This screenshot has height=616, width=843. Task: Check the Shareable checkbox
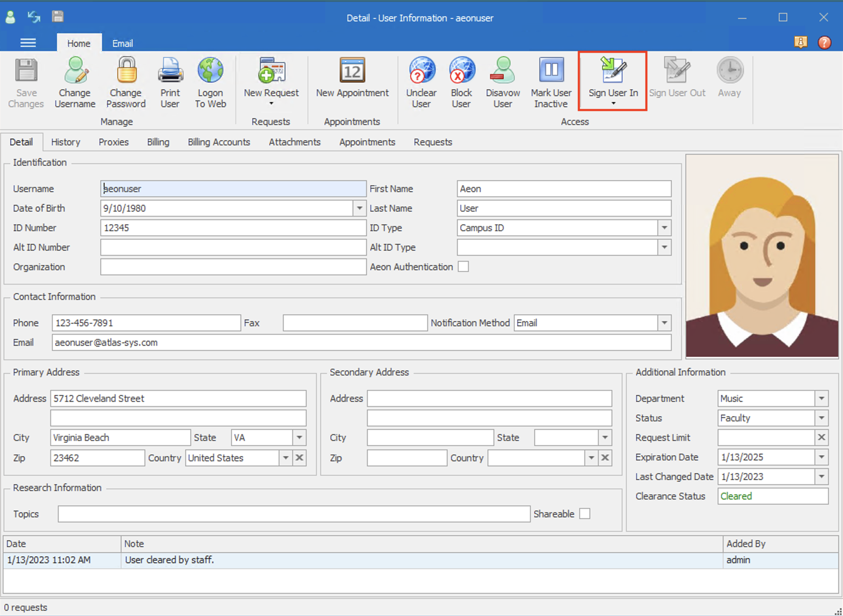[x=585, y=514]
